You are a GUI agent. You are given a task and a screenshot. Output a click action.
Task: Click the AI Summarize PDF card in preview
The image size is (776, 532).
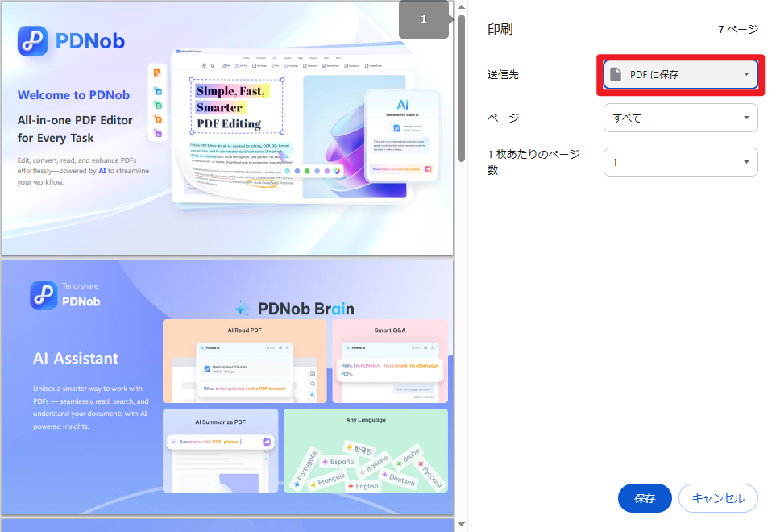click(x=220, y=451)
